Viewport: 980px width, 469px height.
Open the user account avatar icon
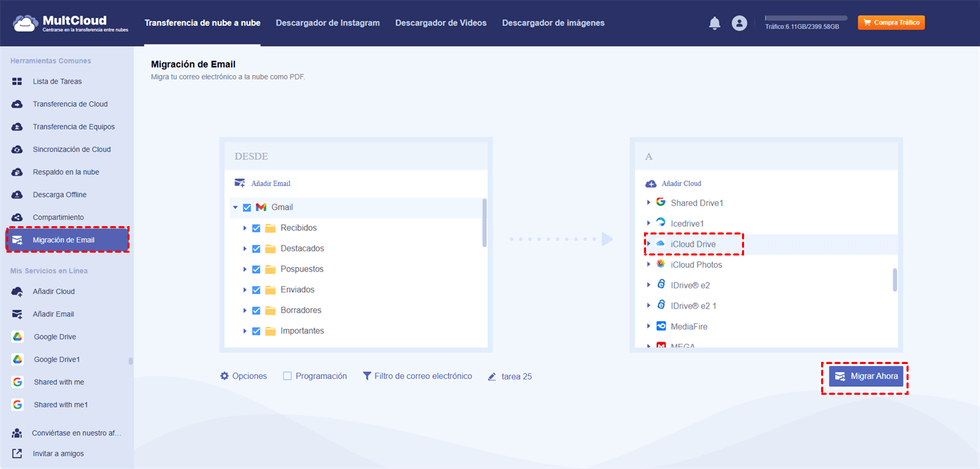click(x=739, y=23)
